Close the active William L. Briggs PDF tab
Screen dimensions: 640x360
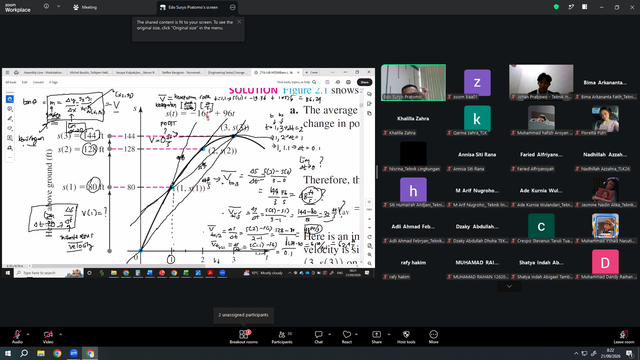click(x=298, y=72)
